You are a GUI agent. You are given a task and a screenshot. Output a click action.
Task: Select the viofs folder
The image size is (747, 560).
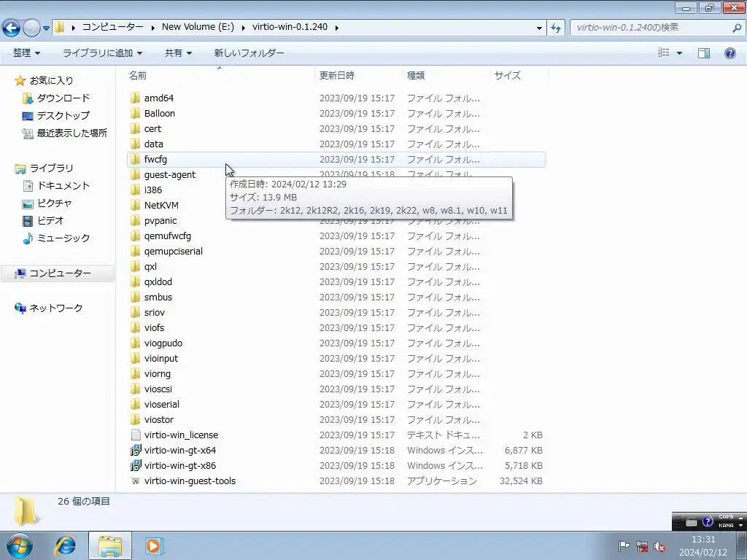154,327
